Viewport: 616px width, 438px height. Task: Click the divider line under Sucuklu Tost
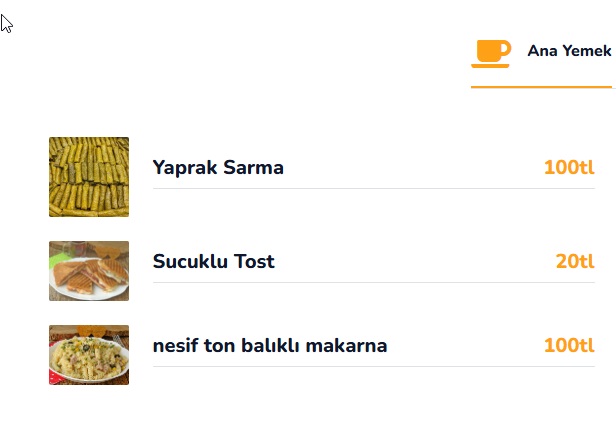tap(373, 282)
